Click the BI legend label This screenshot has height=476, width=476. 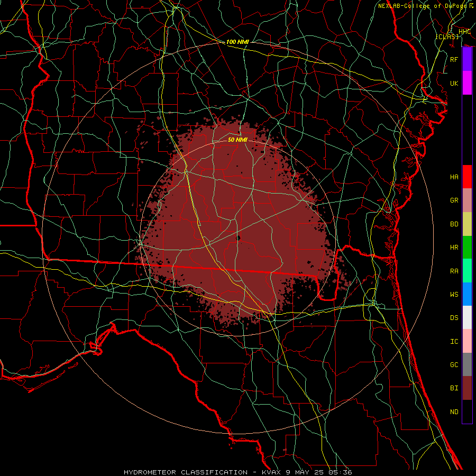coord(454,388)
